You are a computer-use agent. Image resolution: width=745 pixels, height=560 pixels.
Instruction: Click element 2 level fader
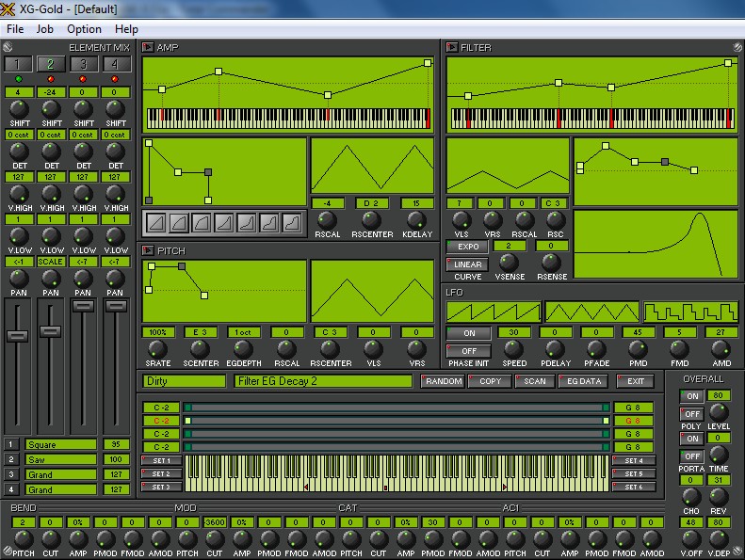coord(50,330)
